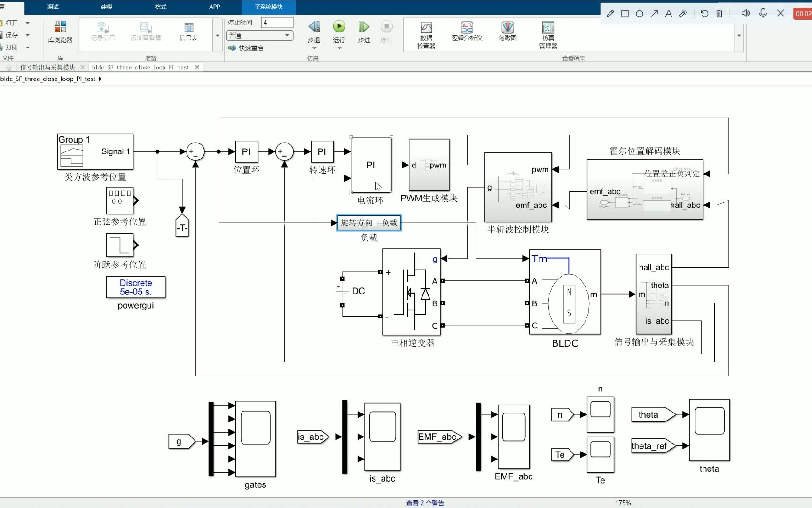Select the Group 1 Signal Builder block

(x=95, y=151)
